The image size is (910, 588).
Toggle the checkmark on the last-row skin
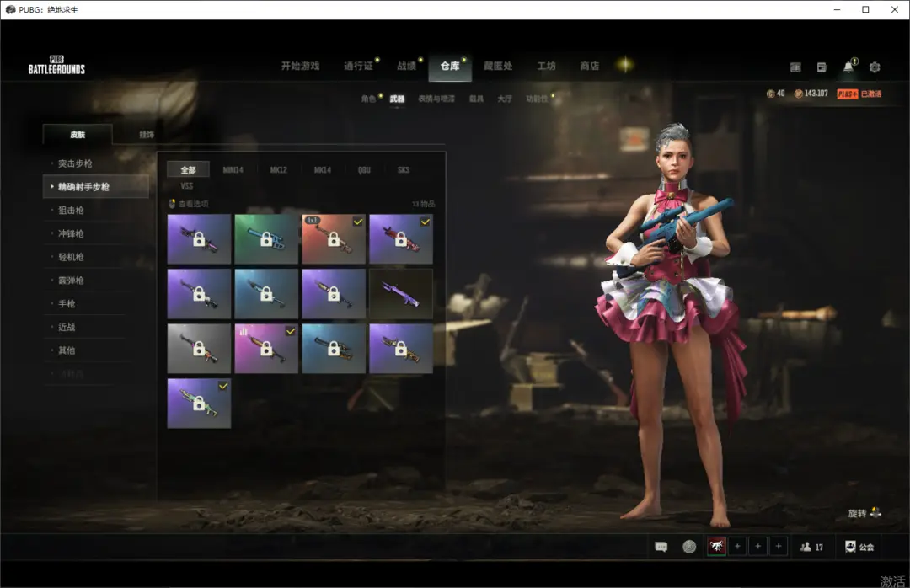(223, 386)
